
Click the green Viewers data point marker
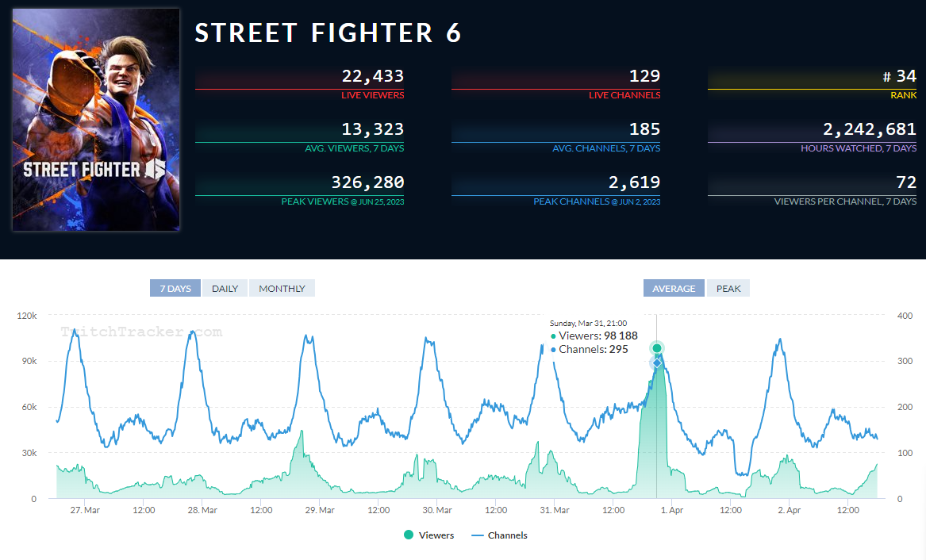657,348
